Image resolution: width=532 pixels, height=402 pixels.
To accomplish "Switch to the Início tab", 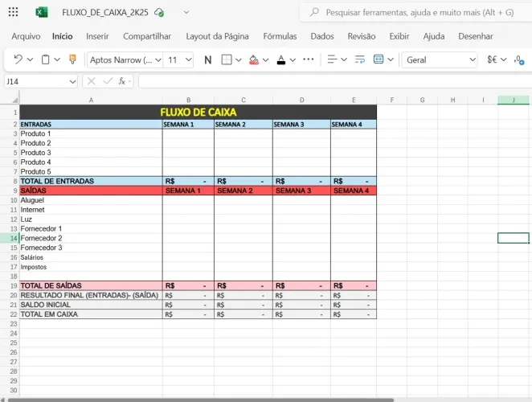I will click(x=63, y=36).
